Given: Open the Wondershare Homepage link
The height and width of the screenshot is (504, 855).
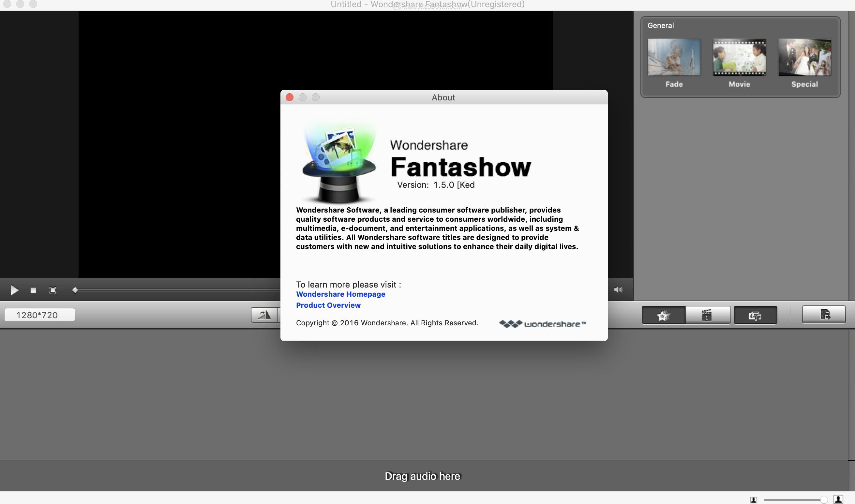Looking at the screenshot, I should [340, 294].
